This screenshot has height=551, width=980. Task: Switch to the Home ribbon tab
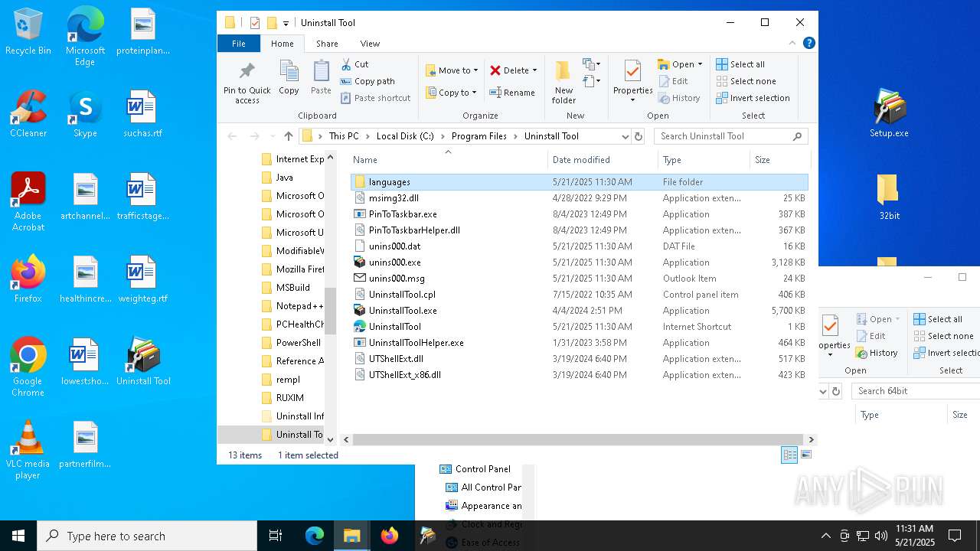[282, 44]
